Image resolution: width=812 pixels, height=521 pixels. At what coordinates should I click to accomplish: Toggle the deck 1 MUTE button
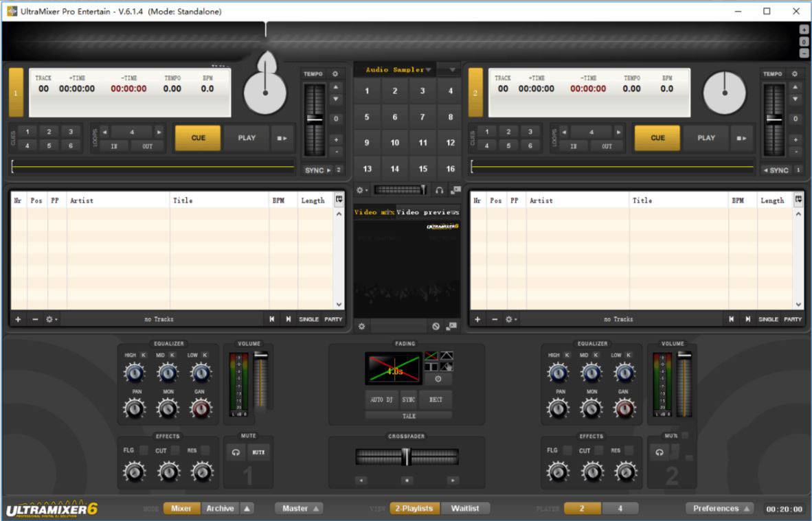click(258, 452)
